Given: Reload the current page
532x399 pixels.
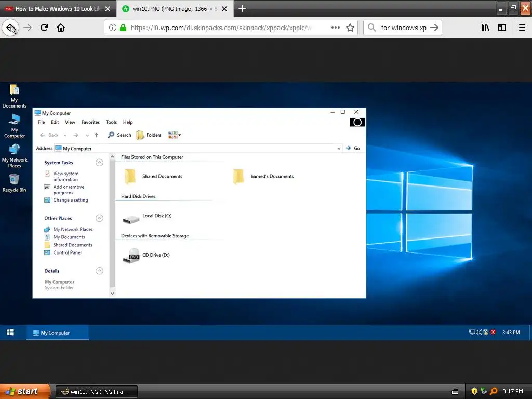Looking at the screenshot, I should pos(44,28).
